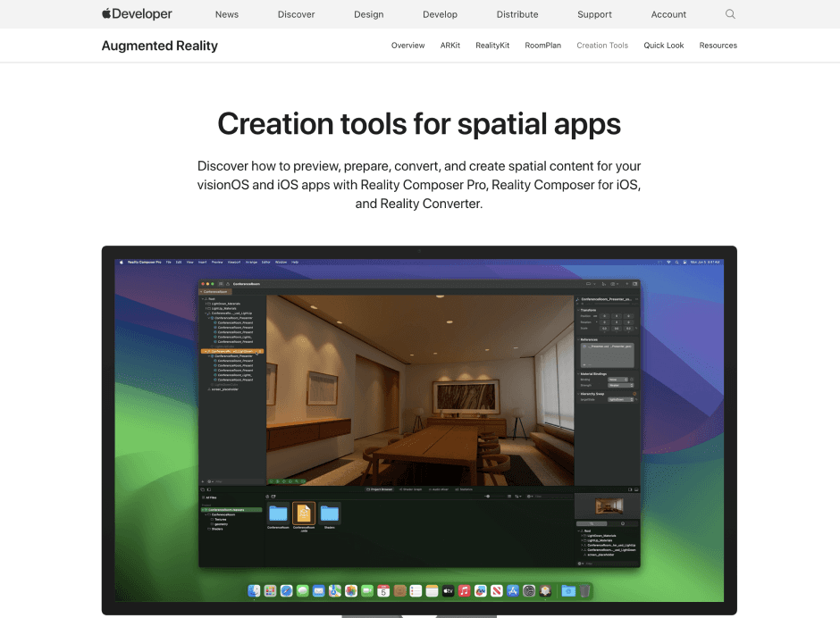
Task: Open the App Store icon in the pictured Dock
Action: [513, 590]
